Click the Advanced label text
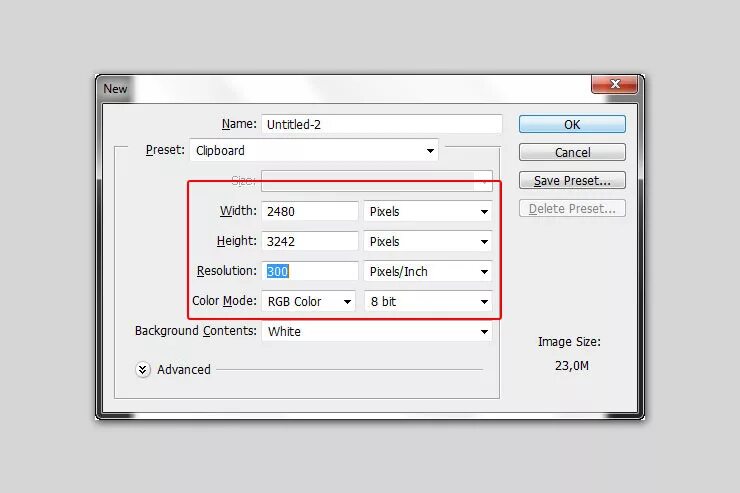Image resolution: width=740 pixels, height=493 pixels. 184,369
